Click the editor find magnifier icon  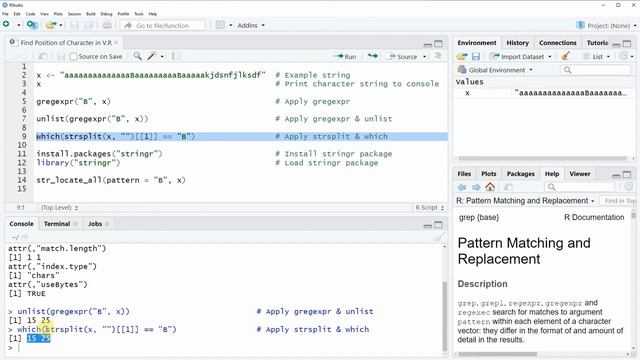point(137,56)
